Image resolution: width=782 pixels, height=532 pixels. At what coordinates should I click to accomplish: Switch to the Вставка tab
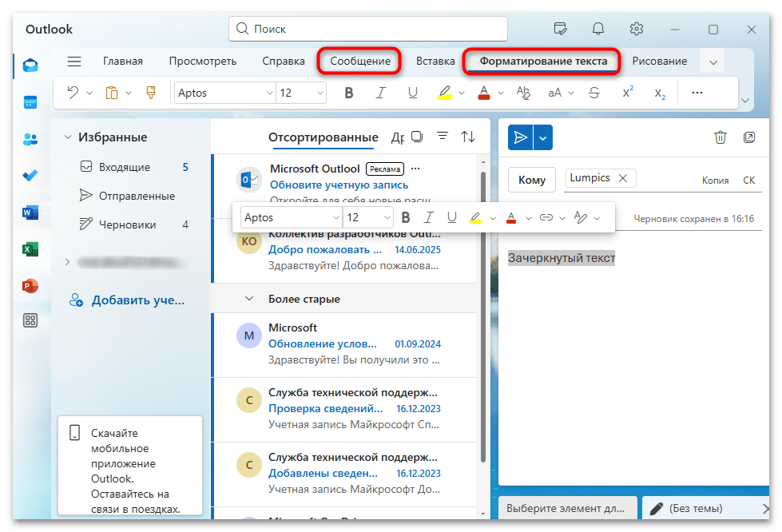(435, 62)
